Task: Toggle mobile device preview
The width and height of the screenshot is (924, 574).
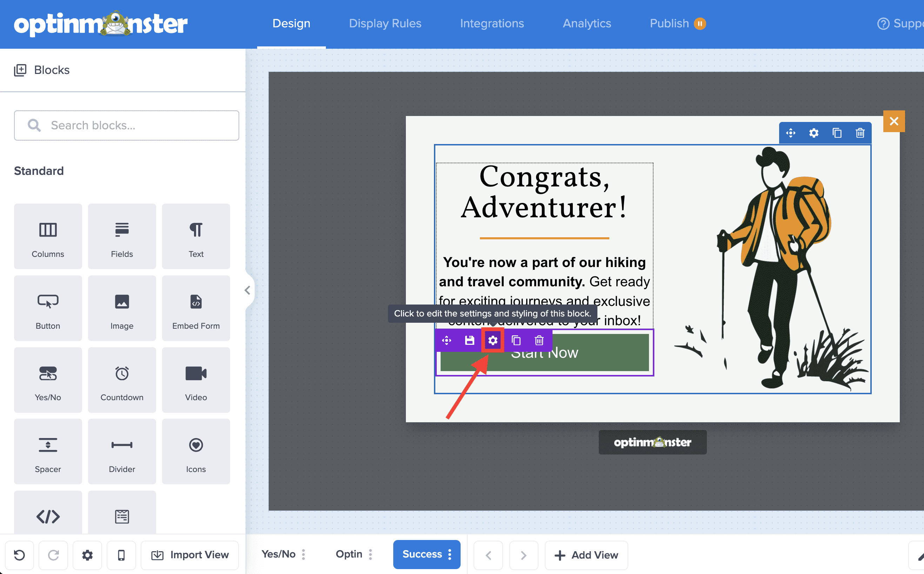Action: [121, 555]
